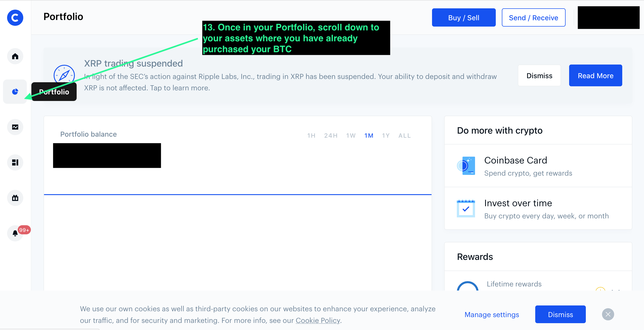Go to the Home sidebar icon
This screenshot has width=644, height=330.
pos(15,56)
